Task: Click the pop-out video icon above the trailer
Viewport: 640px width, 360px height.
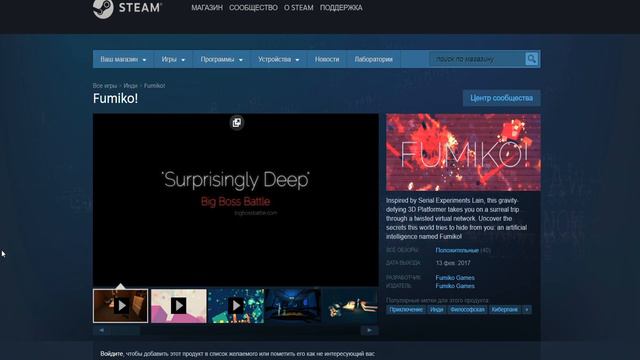Action: [x=236, y=122]
